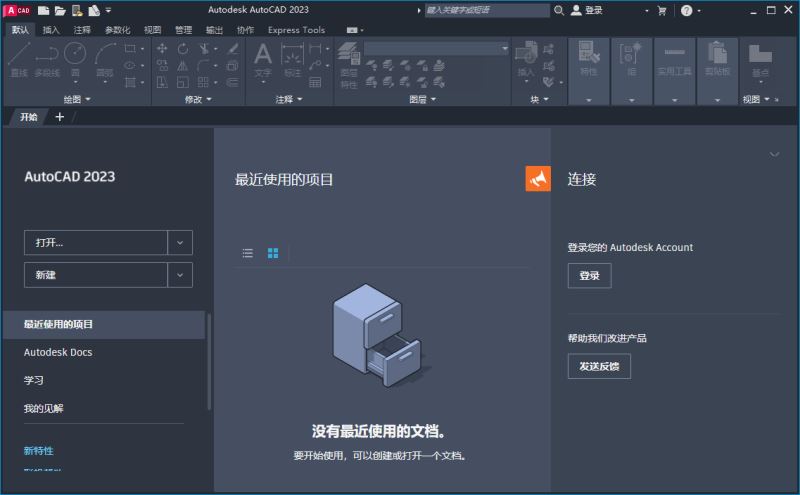Click the keyword search input field

(487, 10)
